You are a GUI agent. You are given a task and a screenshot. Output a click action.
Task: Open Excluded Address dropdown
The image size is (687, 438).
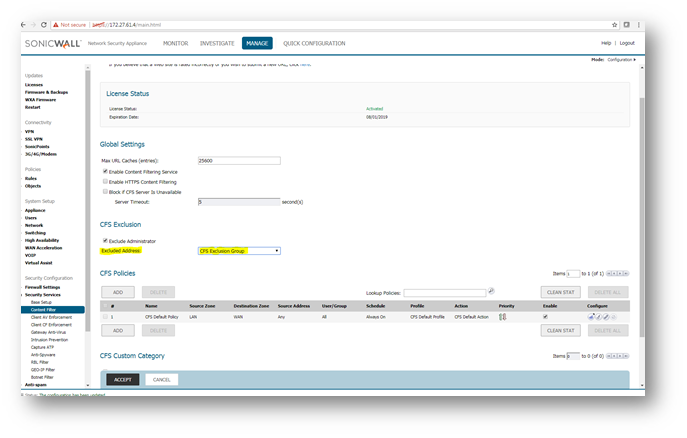pyautogui.click(x=239, y=251)
